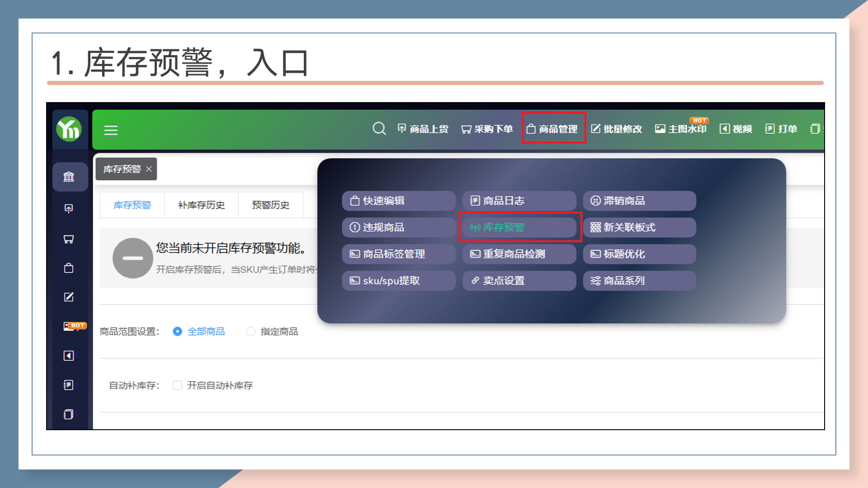Select the 全部商品 radio button

tap(178, 332)
